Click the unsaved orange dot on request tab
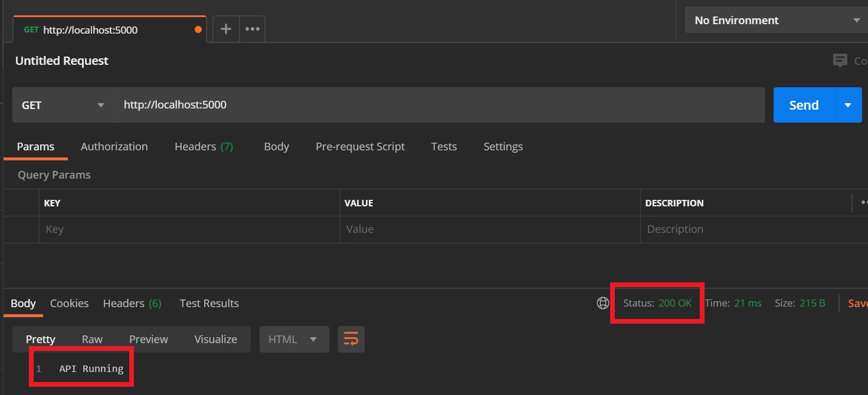Viewport: 868px width, 395px height. pyautogui.click(x=198, y=29)
